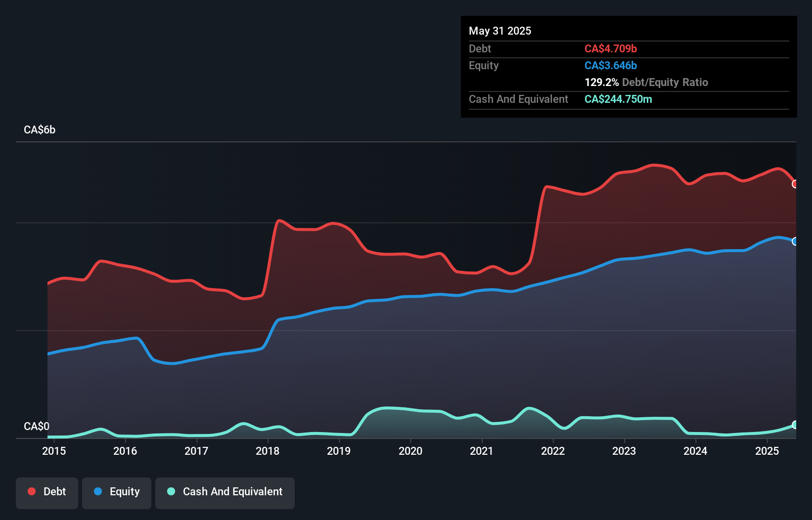Toggle the Equity series visibility
The width and height of the screenshot is (812, 520).
coord(117,493)
